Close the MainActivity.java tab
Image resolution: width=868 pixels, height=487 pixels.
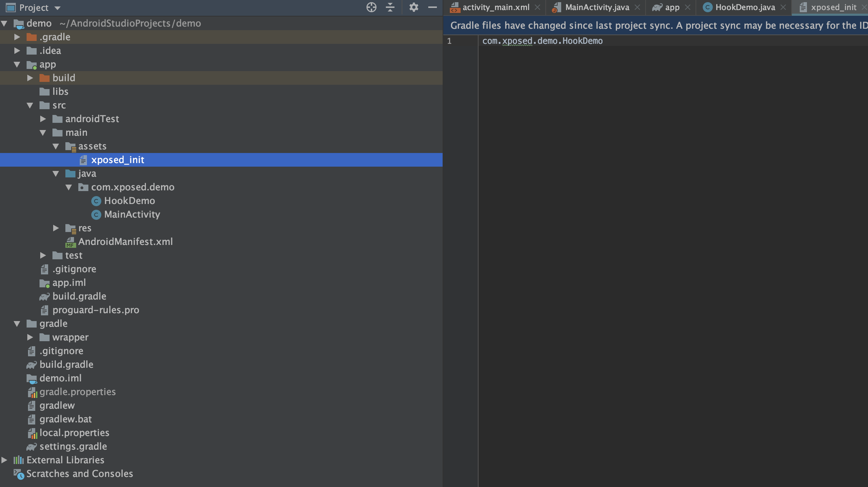[x=637, y=7]
